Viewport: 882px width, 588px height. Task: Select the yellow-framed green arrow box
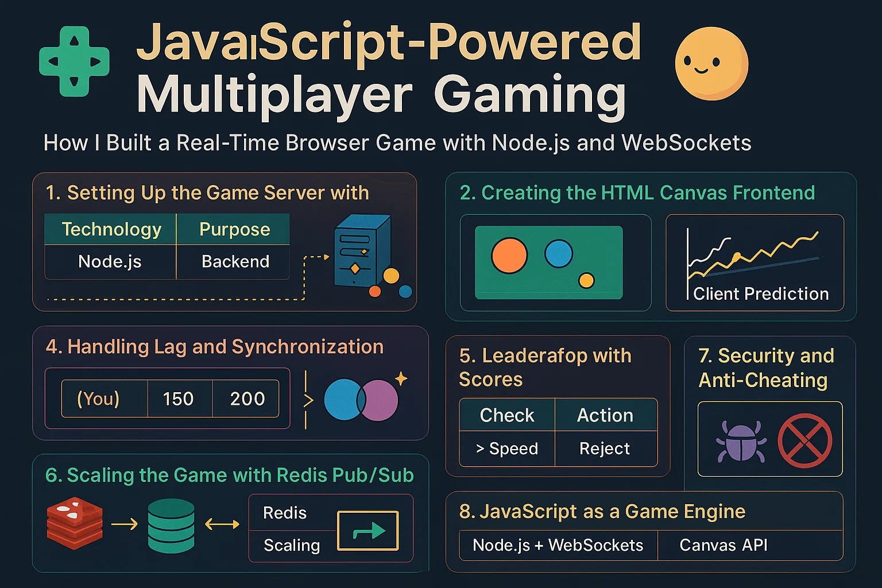click(x=367, y=531)
